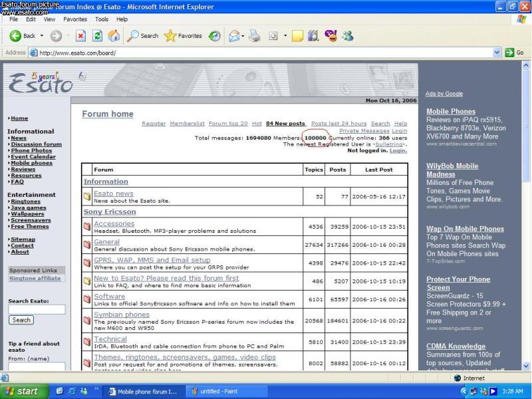
Task: Switch to the untitled - Paint taskbar window
Action: [227, 391]
